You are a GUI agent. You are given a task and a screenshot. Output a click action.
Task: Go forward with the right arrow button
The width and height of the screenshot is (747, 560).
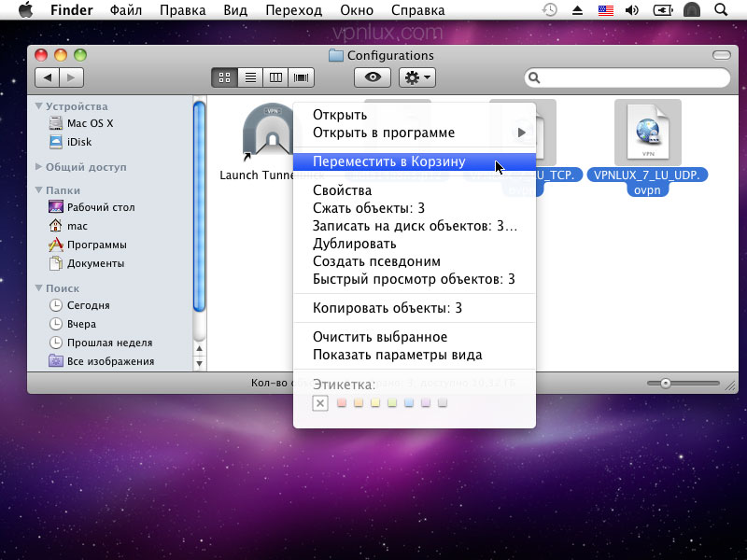[x=72, y=77]
